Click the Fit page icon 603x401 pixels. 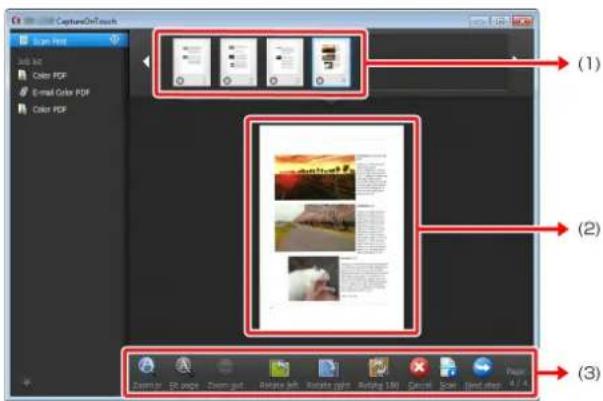pyautogui.click(x=184, y=366)
